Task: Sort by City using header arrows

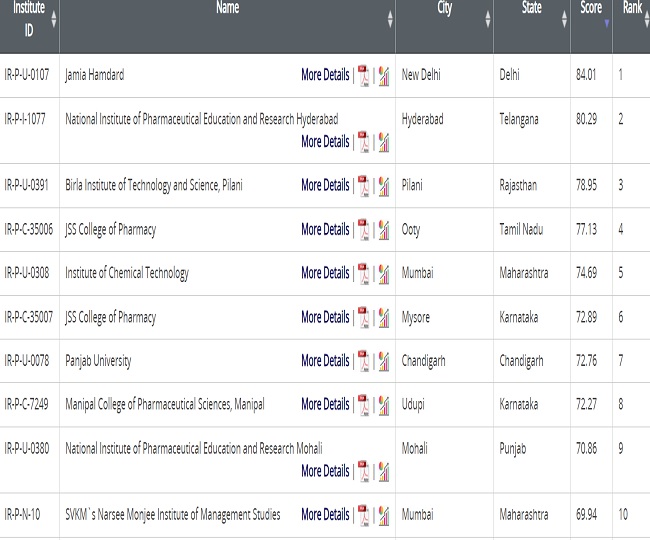Action: point(487,19)
